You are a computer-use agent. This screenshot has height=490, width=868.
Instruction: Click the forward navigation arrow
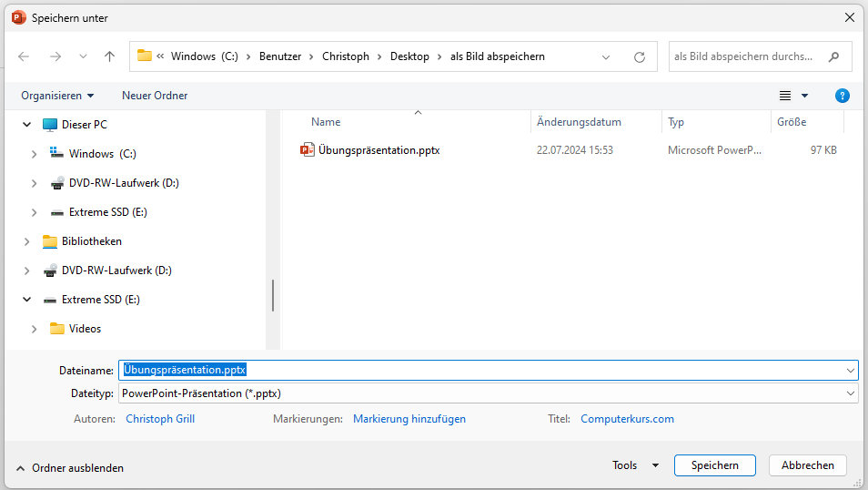pos(56,56)
